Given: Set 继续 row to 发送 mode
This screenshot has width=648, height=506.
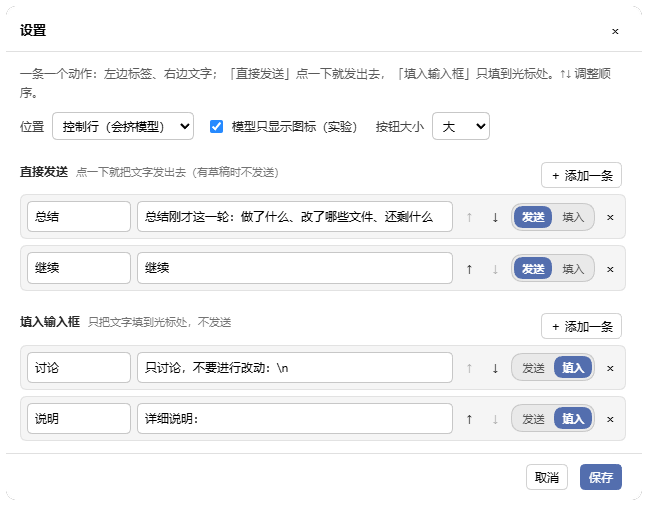Looking at the screenshot, I should coord(533,269).
